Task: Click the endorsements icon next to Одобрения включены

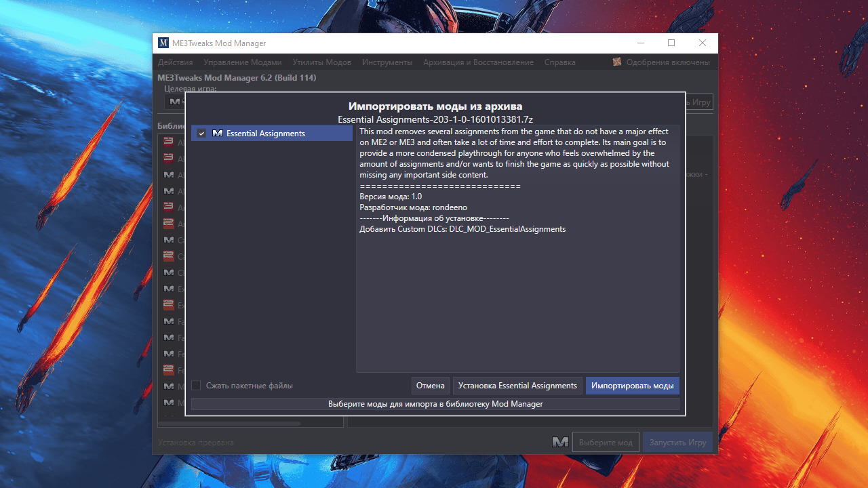Action: tap(617, 62)
